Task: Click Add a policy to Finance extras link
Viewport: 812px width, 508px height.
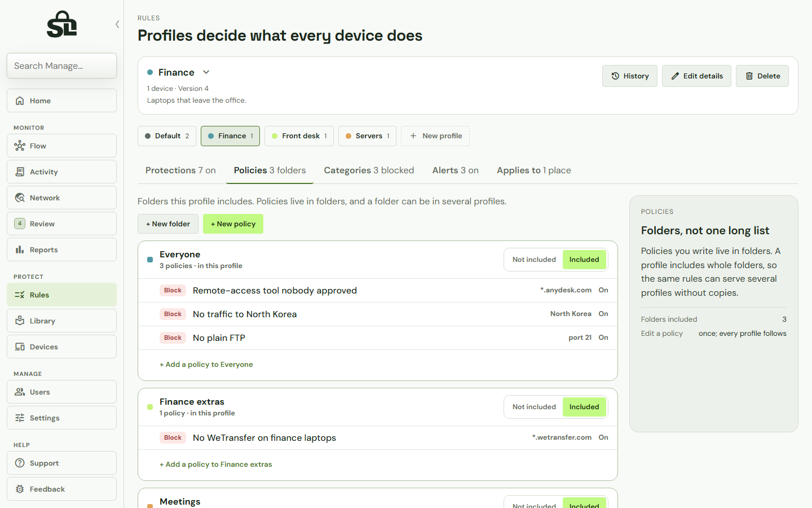Action: point(216,465)
